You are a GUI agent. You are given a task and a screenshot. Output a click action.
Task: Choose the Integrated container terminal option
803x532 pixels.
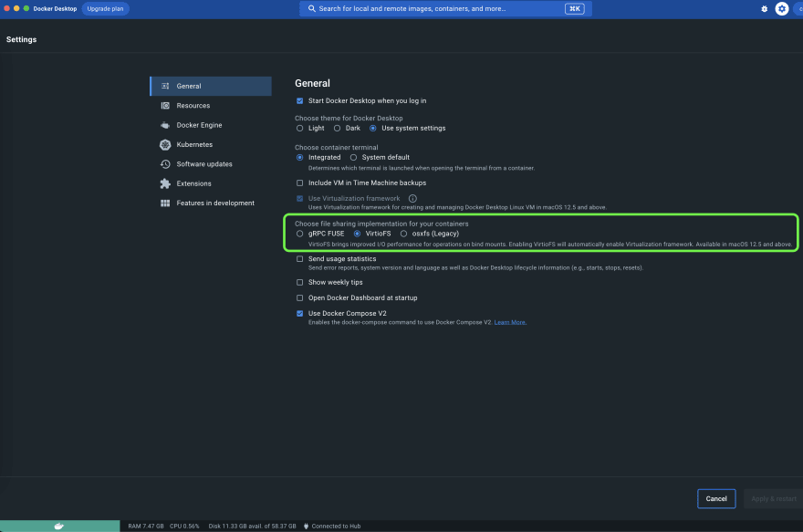pos(299,157)
